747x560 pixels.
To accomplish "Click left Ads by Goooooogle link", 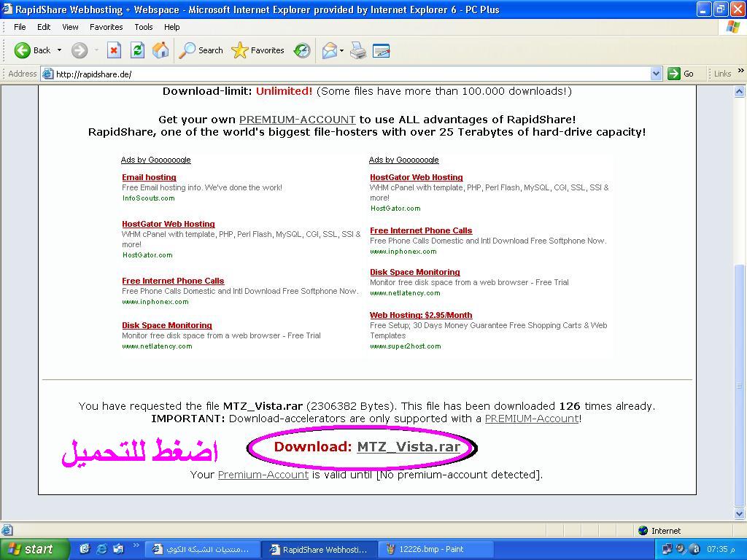I will point(156,160).
